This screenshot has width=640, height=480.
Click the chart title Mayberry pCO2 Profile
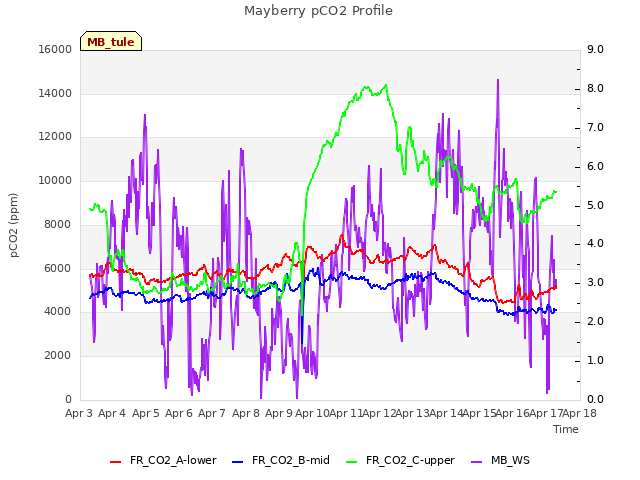coord(318,11)
